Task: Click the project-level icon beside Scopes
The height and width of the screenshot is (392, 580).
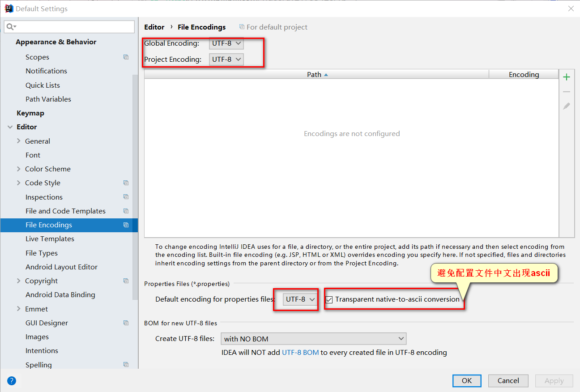Action: [x=126, y=57]
